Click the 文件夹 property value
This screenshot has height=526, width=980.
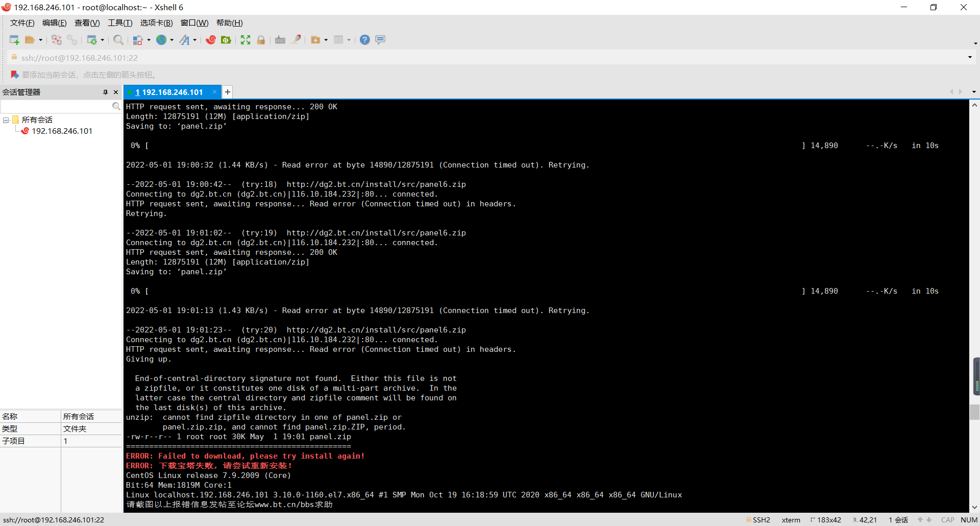75,429
